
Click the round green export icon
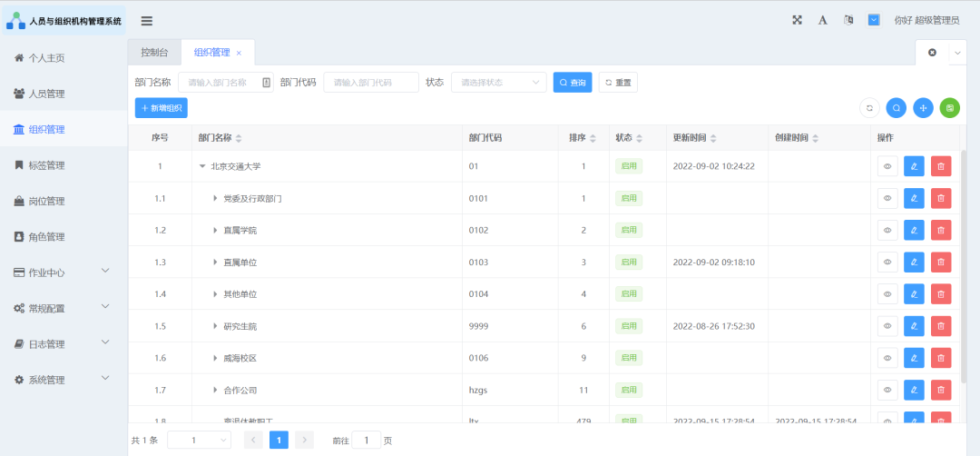point(950,107)
